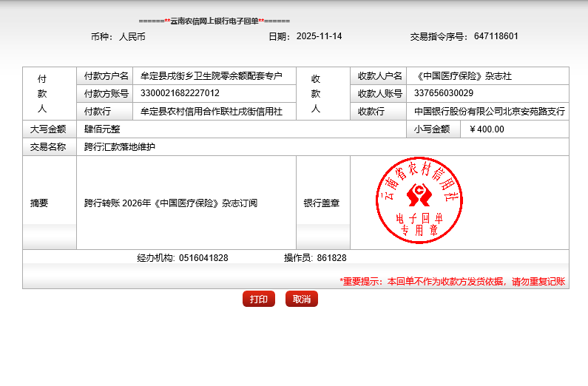The height and width of the screenshot is (386, 588).
Task: Click the 云南农信网上银行电子回单 title
Action: pyautogui.click(x=214, y=21)
